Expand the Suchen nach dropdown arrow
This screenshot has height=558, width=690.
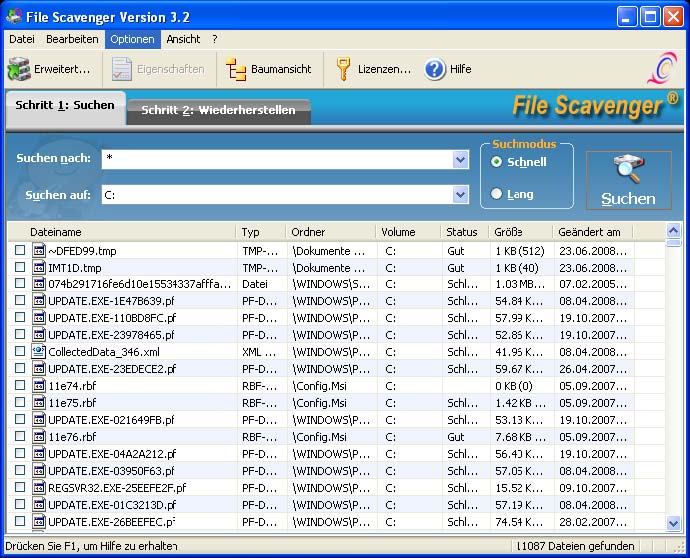(x=460, y=159)
